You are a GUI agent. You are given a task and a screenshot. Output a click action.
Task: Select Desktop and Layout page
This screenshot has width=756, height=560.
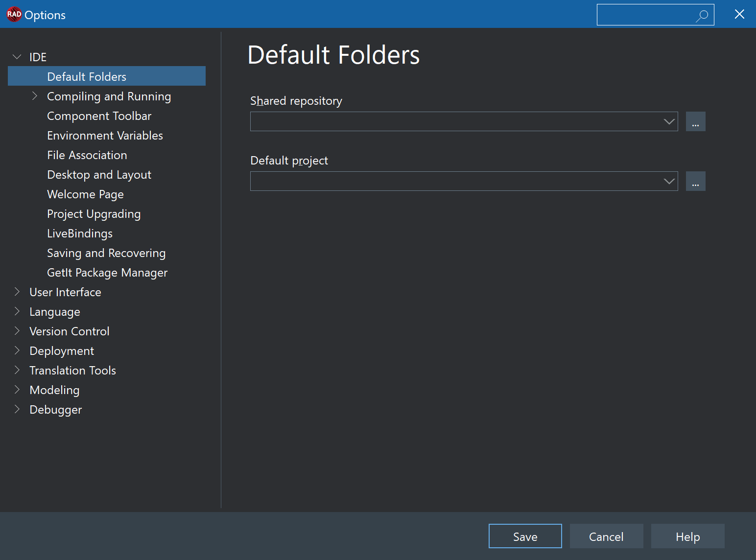point(99,175)
